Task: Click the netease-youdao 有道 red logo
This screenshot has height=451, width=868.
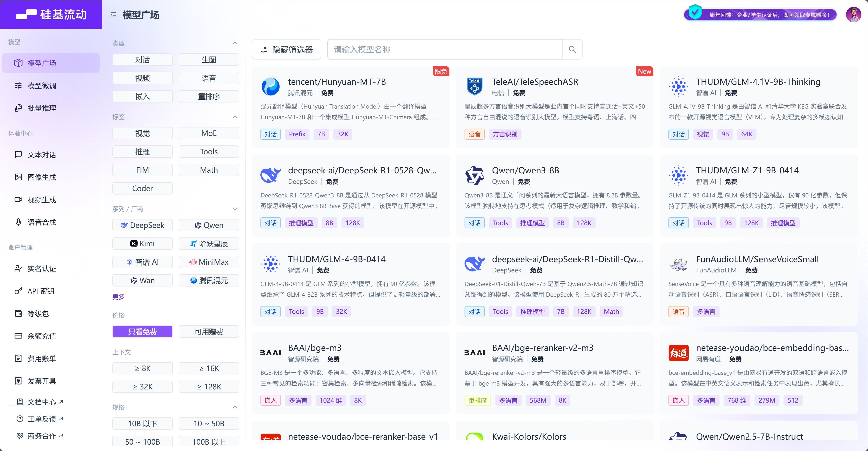Action: (678, 353)
